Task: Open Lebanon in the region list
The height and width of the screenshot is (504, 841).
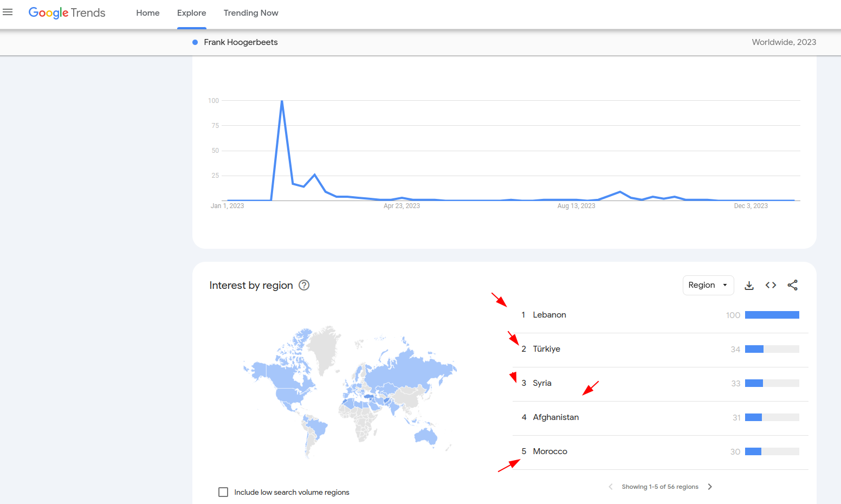Action: tap(549, 315)
